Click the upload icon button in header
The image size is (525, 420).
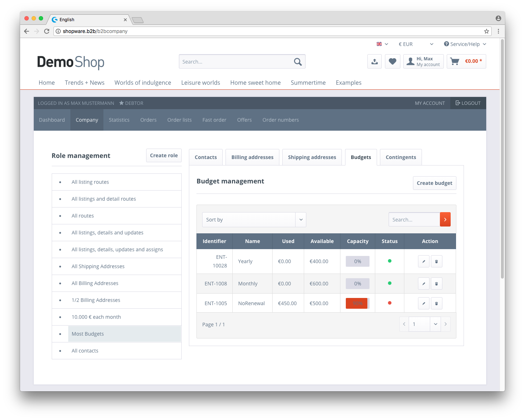(x=375, y=61)
